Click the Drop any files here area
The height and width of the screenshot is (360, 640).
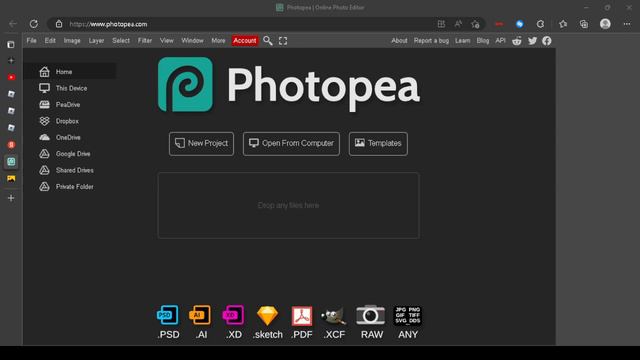tap(289, 205)
